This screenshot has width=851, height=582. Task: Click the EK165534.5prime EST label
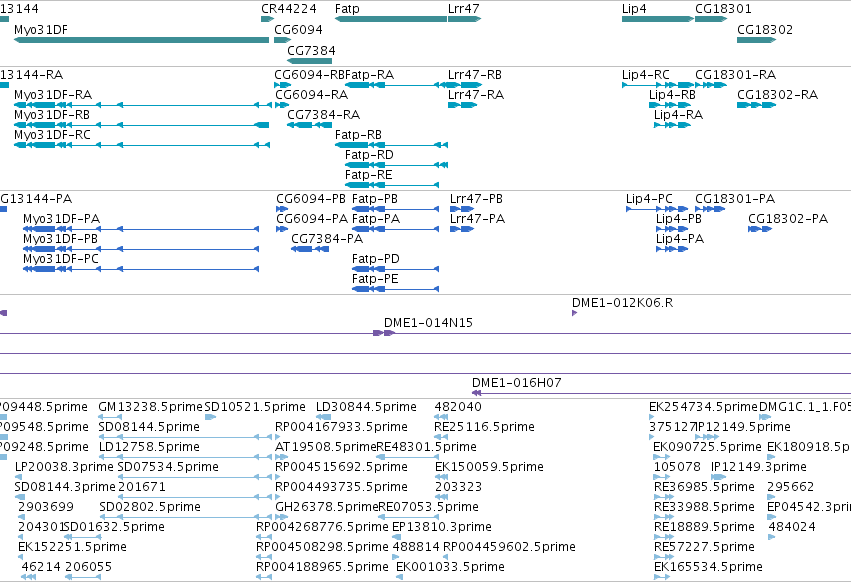[708, 567]
